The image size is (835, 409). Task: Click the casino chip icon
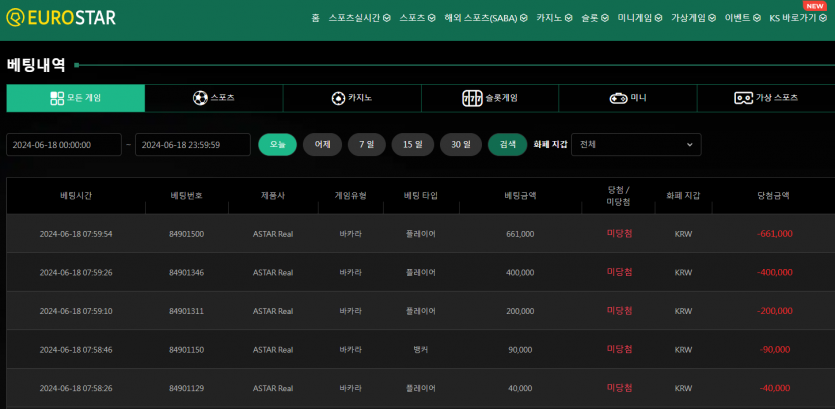[x=338, y=98]
